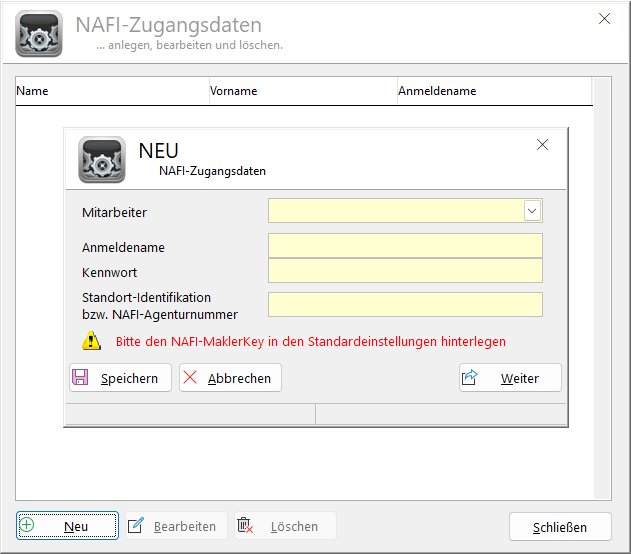Click into the Kennwort field
Viewport: 631px width, 554px height.
(405, 271)
